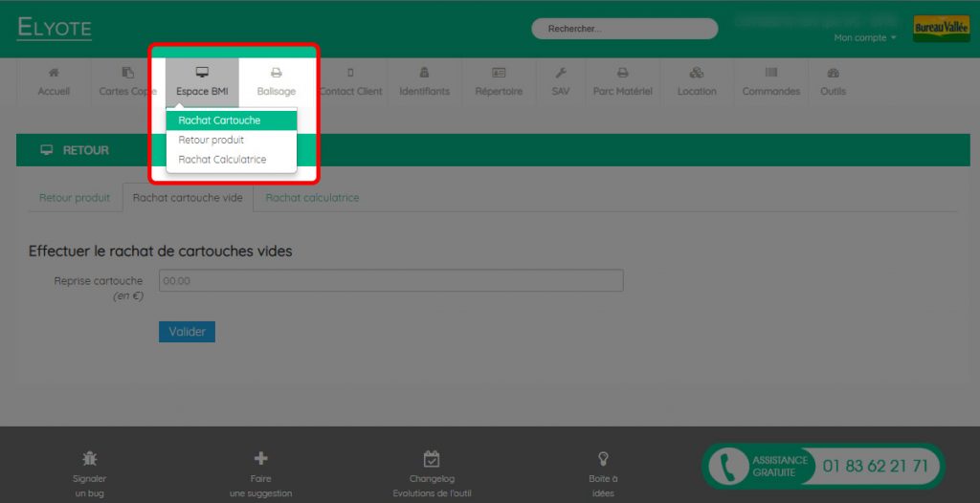Switch to the Rachat calculatrice tab
This screenshot has width=980, height=503.
(313, 197)
